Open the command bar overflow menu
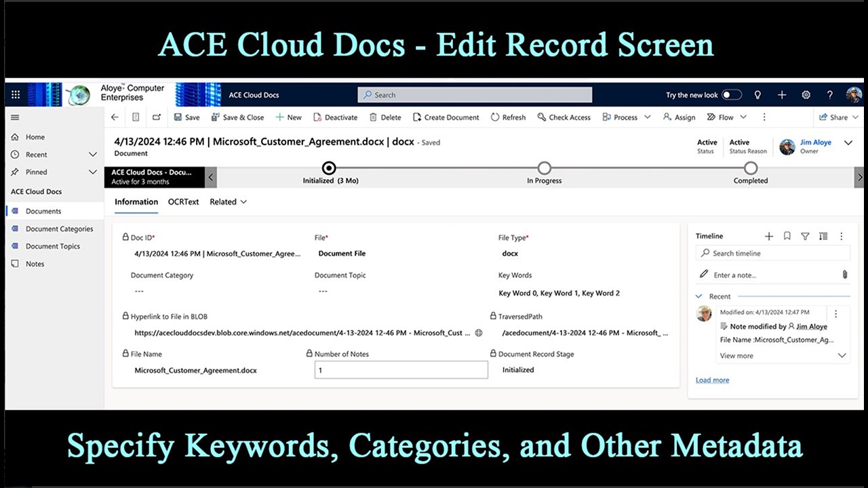This screenshot has width=868, height=488. [x=764, y=117]
